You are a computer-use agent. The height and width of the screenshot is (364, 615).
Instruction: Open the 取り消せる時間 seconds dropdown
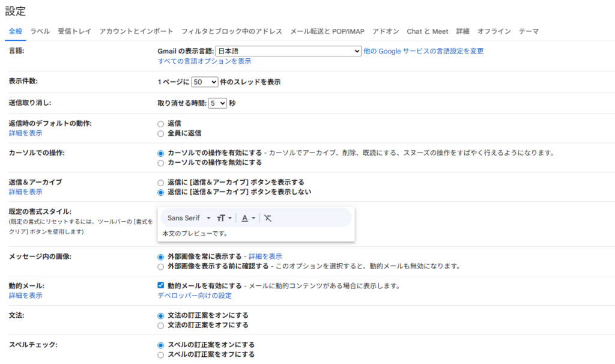click(x=217, y=103)
